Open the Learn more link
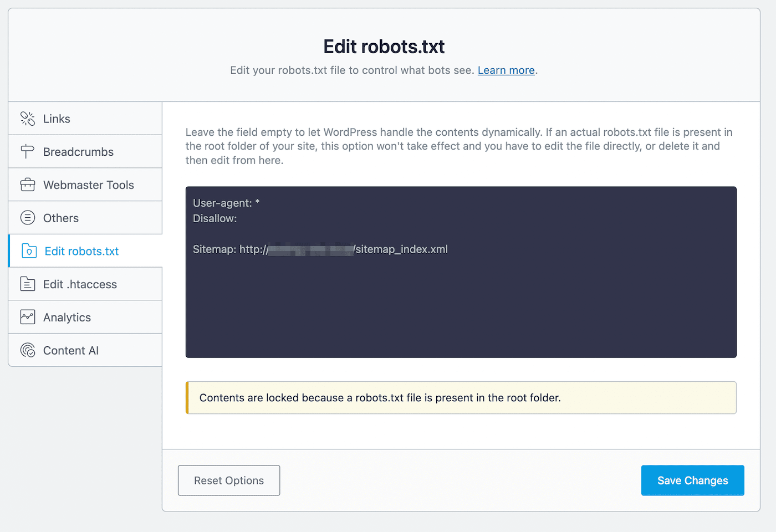The height and width of the screenshot is (532, 776). tap(506, 70)
